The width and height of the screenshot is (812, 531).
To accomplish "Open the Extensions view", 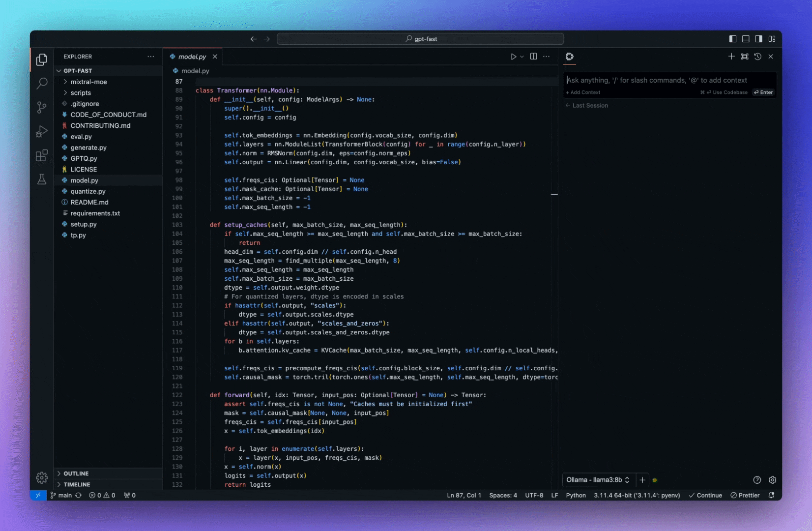I will 42,155.
